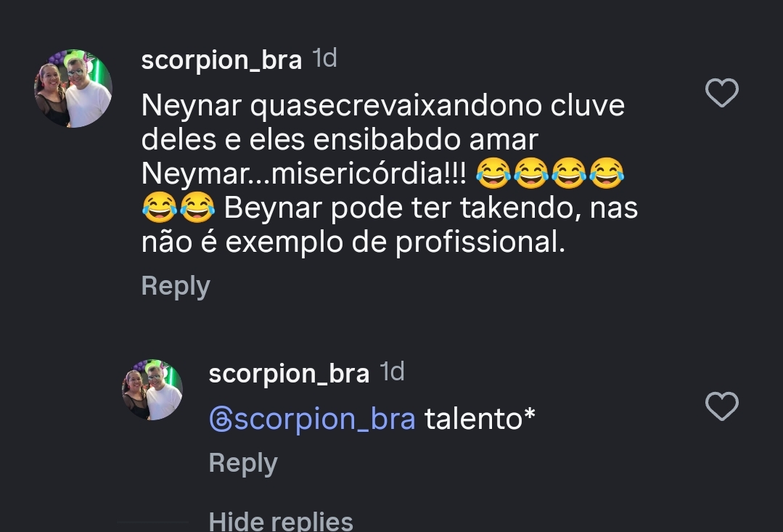Click the 1d timestamp on the reply

pyautogui.click(x=393, y=372)
